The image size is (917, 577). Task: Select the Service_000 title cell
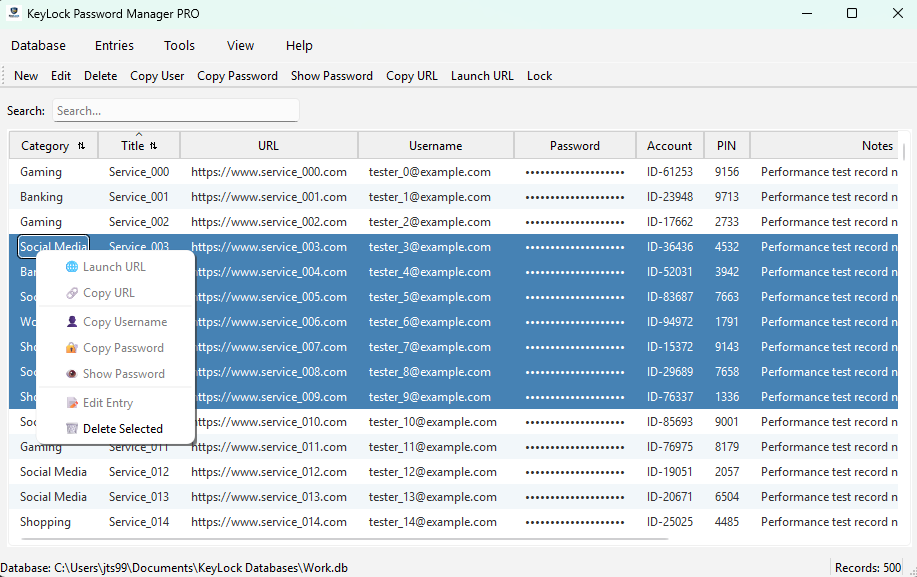(x=139, y=172)
